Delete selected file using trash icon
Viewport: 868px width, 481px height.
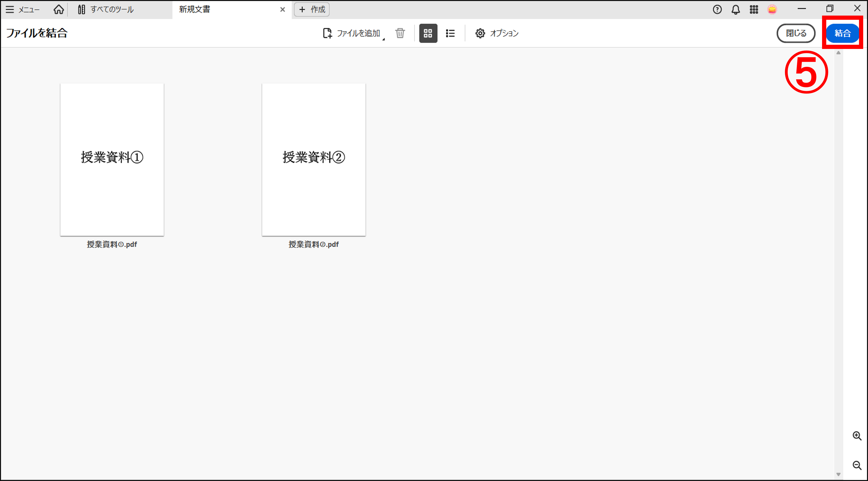(x=400, y=33)
